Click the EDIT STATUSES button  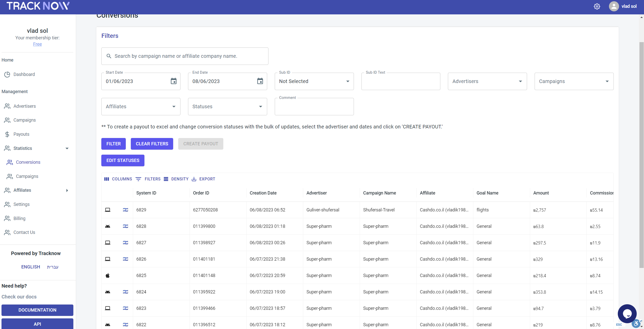click(123, 160)
